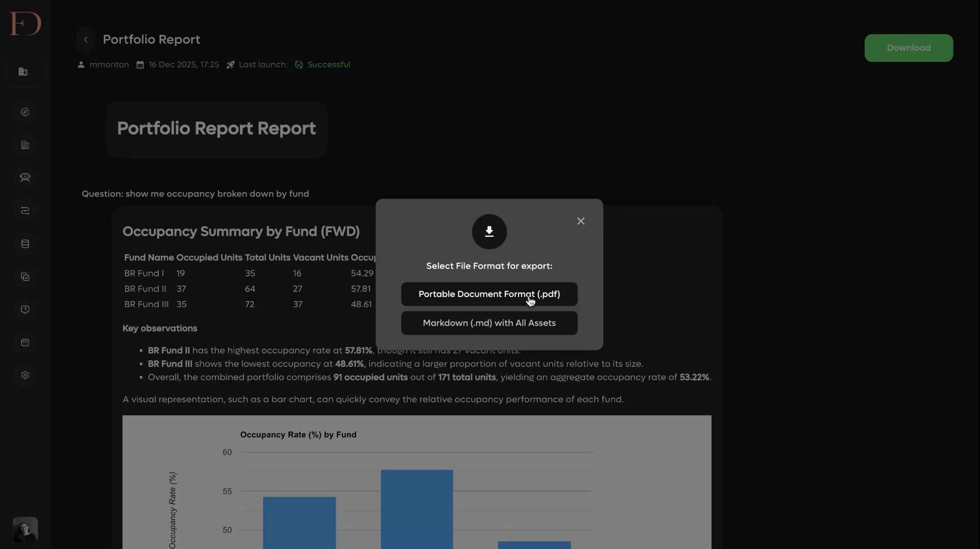This screenshot has height=549, width=980.
Task: Click the 53.22% aggregate occupancy figure
Action: (694, 378)
